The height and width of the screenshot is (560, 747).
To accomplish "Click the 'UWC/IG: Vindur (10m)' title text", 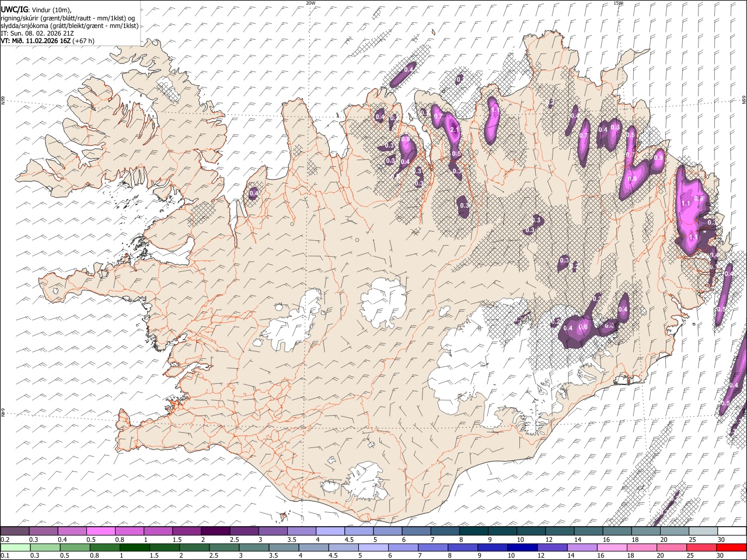I will click(36, 9).
